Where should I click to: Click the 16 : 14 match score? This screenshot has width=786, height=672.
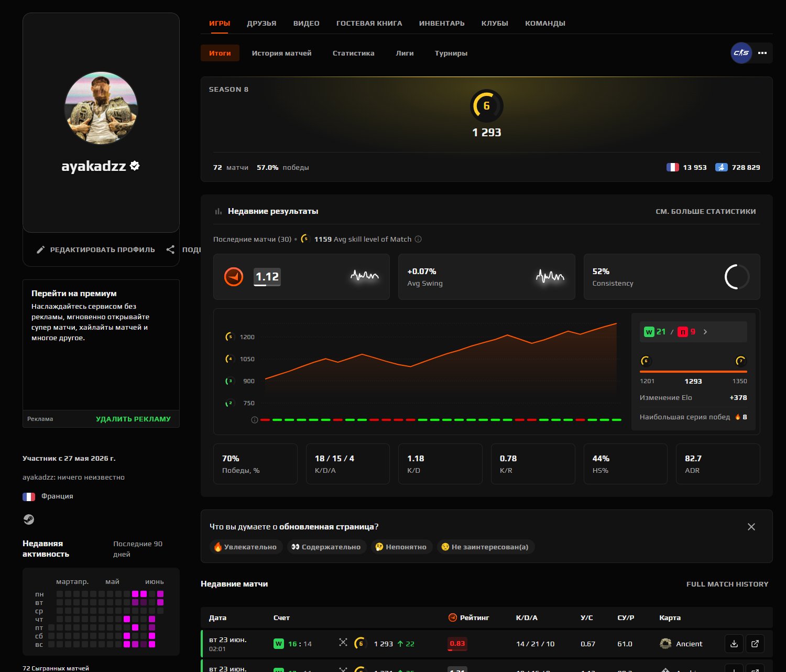coord(300,644)
